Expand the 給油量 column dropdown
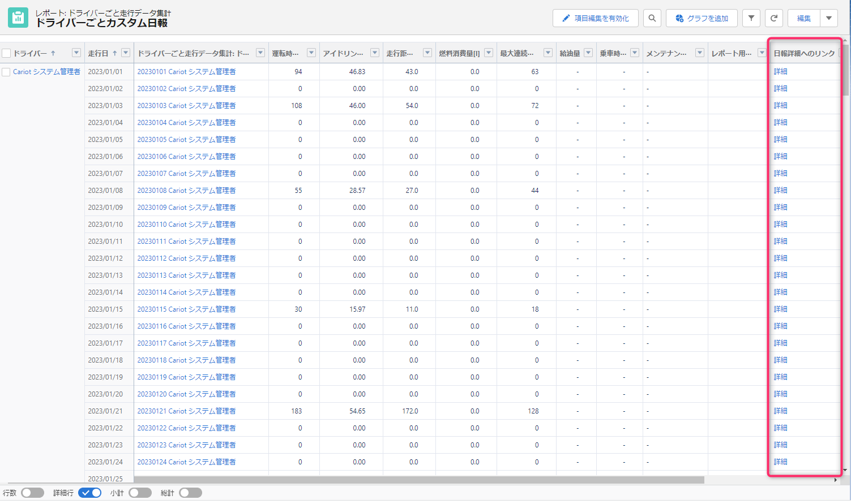 pos(588,53)
